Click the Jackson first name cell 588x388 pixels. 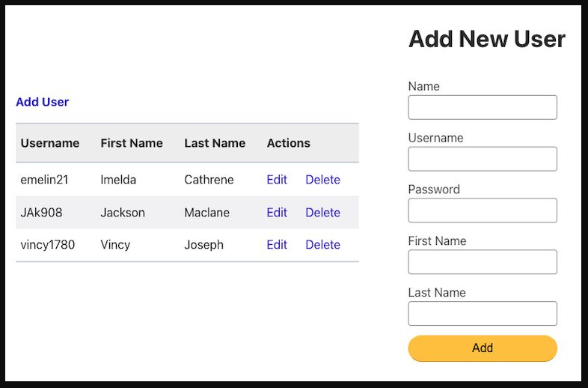pos(123,213)
